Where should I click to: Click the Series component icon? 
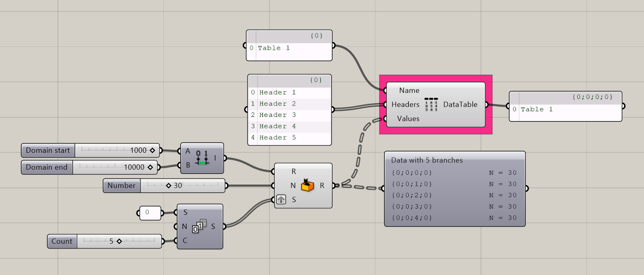199,226
